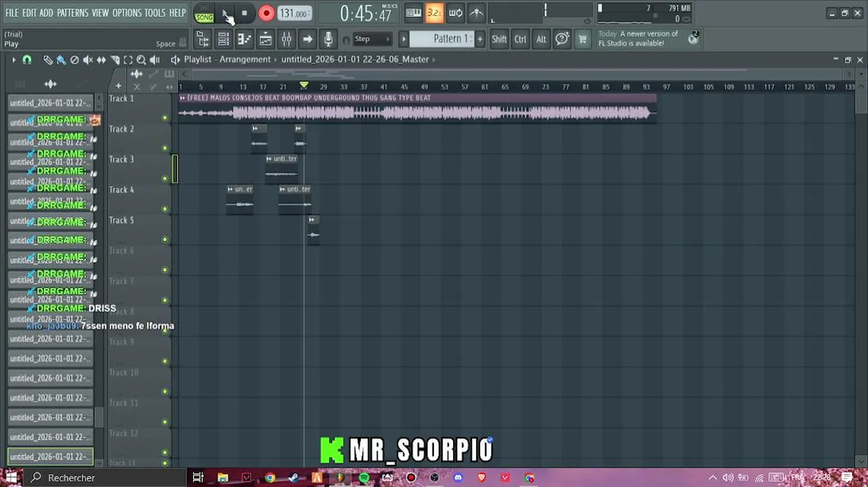Click the arrow left of Pattern 1

tap(404, 39)
